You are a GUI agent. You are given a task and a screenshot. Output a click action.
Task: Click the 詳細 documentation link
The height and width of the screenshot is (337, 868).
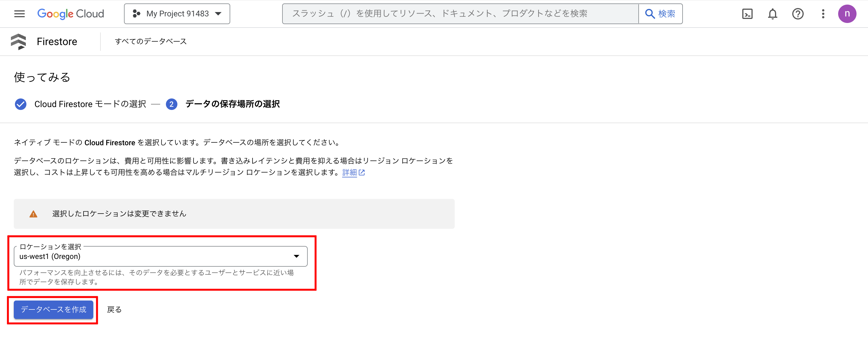coord(349,172)
